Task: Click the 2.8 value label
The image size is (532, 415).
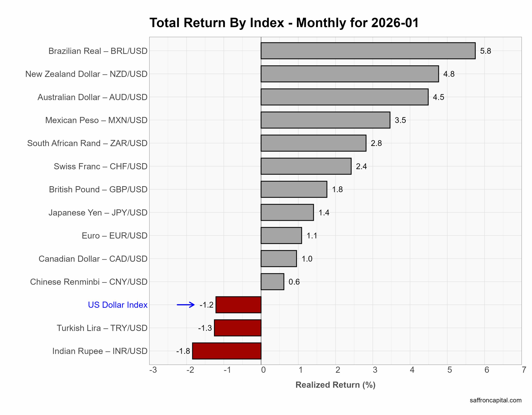Action: 376,143
